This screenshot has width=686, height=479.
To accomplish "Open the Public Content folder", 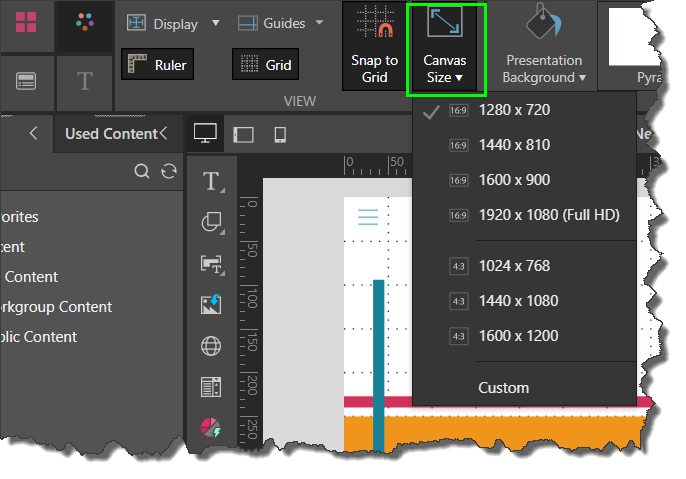I will click(x=38, y=337).
